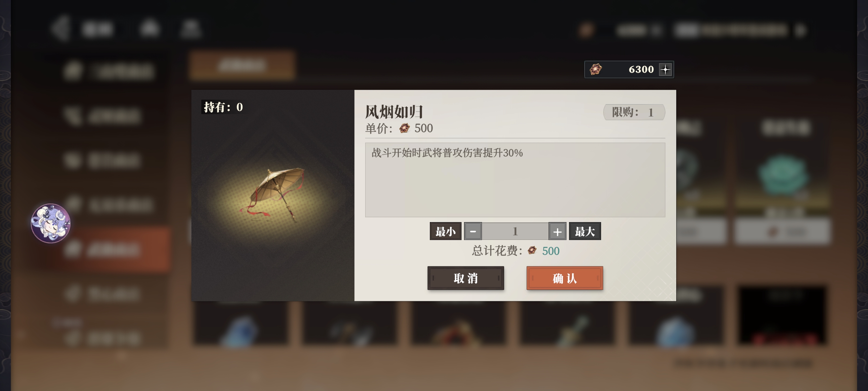Click the blurred back arrow at top left
868x391 pixels.
tap(61, 29)
